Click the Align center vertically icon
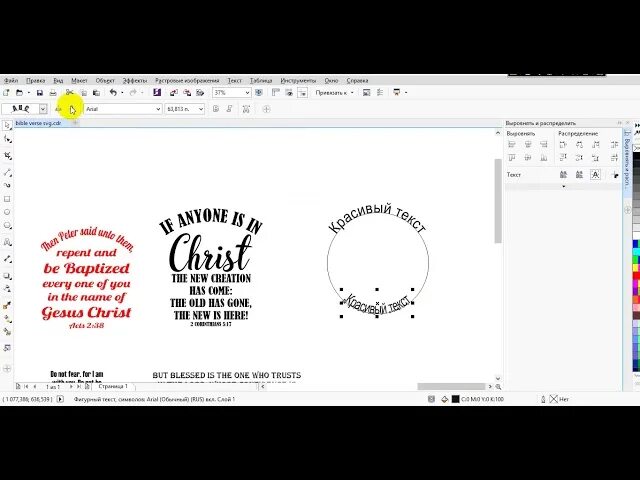Viewport: 640px width, 480px height. pyautogui.click(x=528, y=158)
